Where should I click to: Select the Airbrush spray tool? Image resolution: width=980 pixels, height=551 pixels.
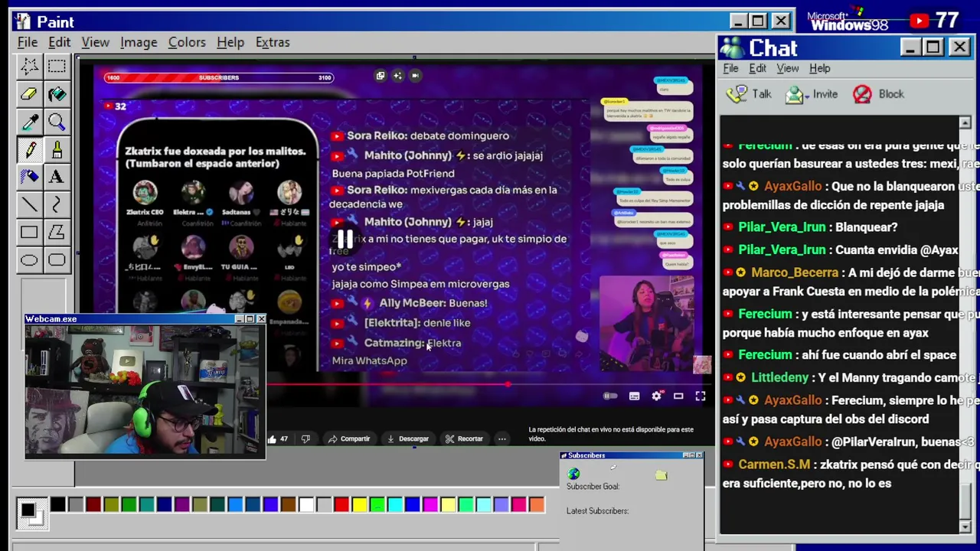coord(29,177)
